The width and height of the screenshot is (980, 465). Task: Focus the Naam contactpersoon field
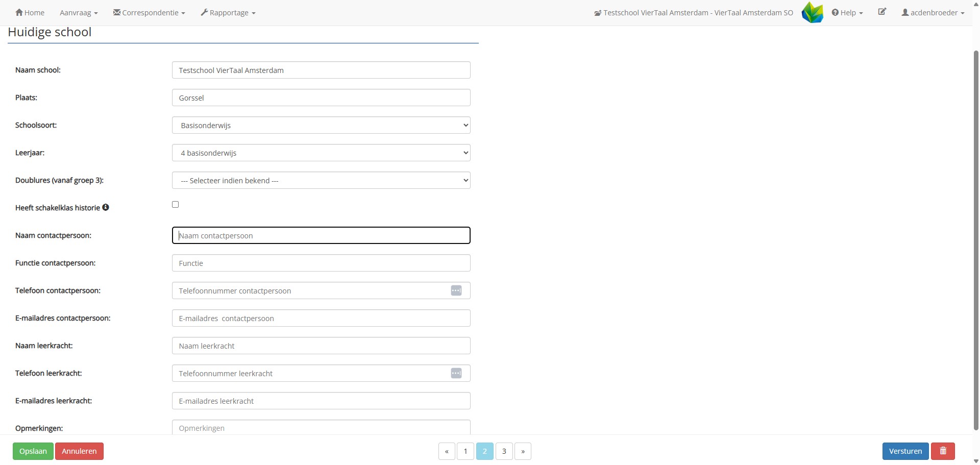[321, 235]
